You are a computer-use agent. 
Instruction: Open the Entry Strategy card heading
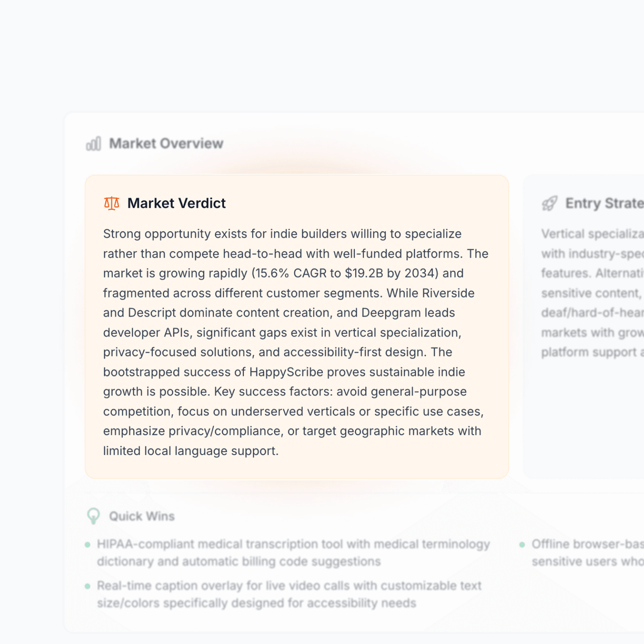pyautogui.click(x=604, y=204)
